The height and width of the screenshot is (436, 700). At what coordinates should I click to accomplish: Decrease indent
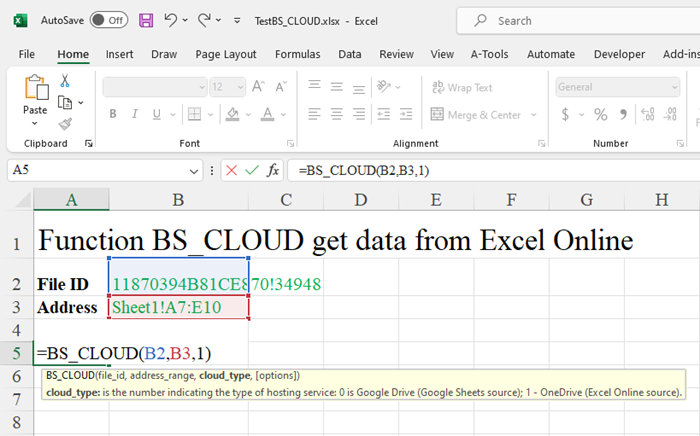383,114
